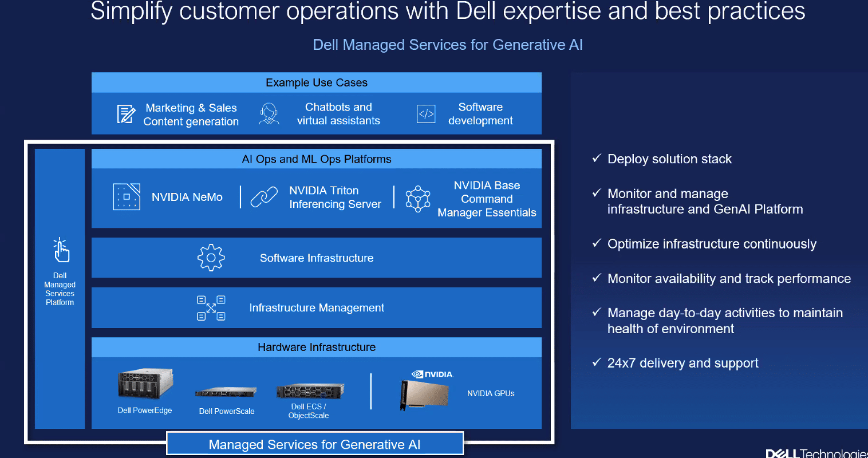The height and width of the screenshot is (458, 868).
Task: Click the Hardware Infrastructure header
Action: click(317, 347)
